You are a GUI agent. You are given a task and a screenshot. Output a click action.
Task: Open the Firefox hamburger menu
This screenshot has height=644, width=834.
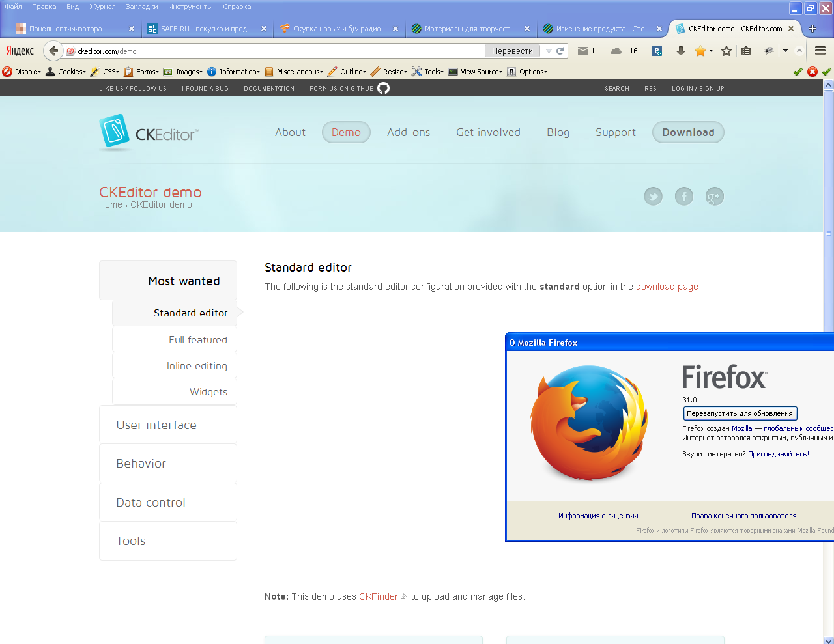pos(820,51)
